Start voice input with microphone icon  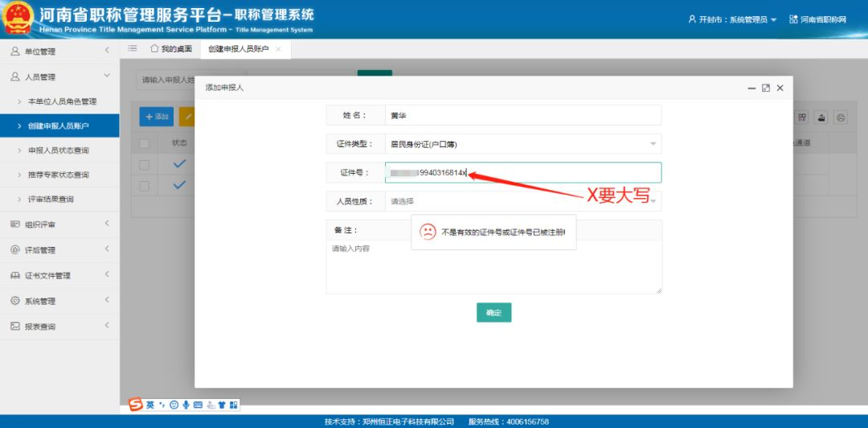186,405
